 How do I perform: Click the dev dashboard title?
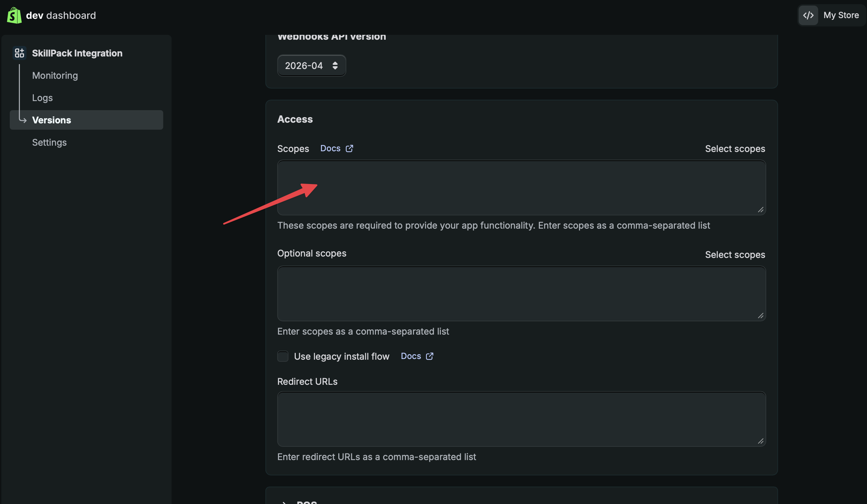(61, 15)
